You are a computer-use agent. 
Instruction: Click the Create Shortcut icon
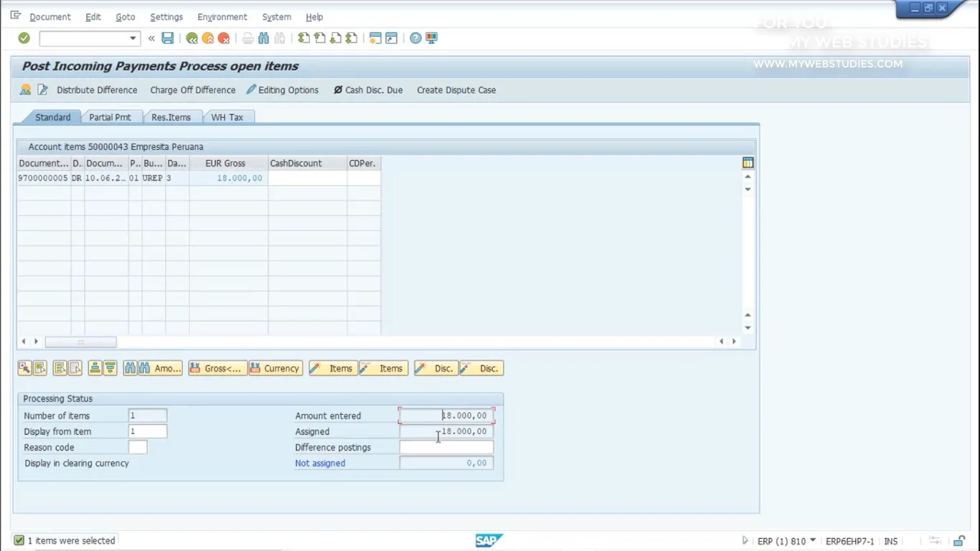(391, 38)
